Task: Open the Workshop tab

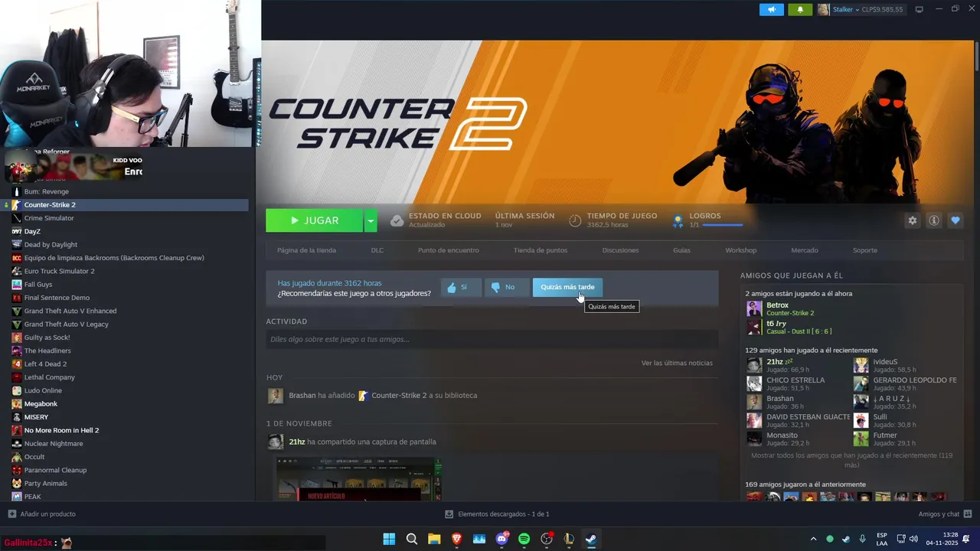Action: pyautogui.click(x=740, y=250)
